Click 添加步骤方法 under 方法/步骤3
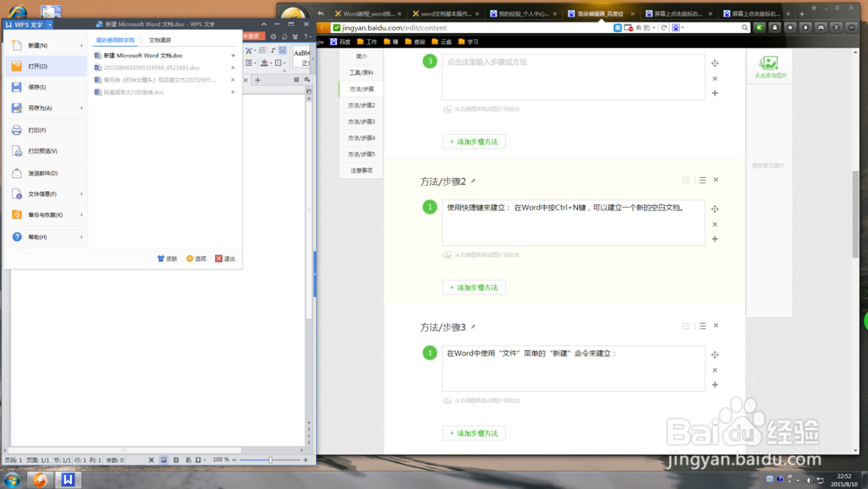 pyautogui.click(x=474, y=433)
